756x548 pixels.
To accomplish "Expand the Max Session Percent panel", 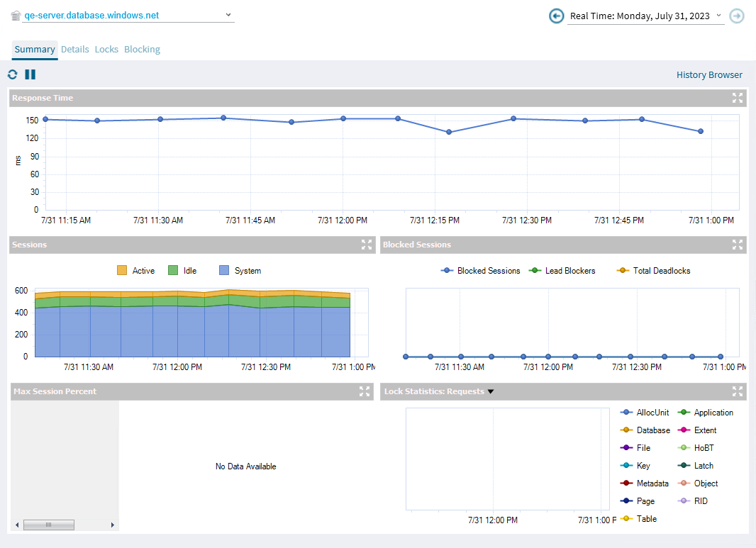I will coord(365,391).
